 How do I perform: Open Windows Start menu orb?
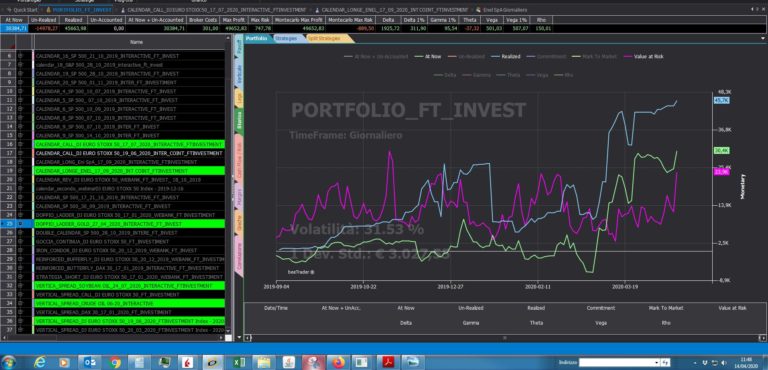pos(9,363)
